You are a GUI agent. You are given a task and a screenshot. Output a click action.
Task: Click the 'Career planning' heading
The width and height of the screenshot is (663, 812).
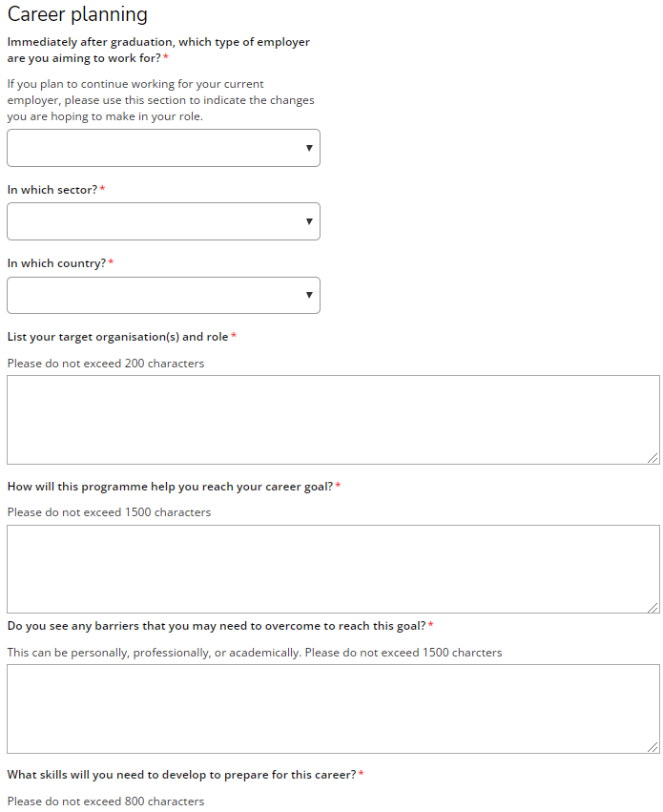tap(77, 14)
